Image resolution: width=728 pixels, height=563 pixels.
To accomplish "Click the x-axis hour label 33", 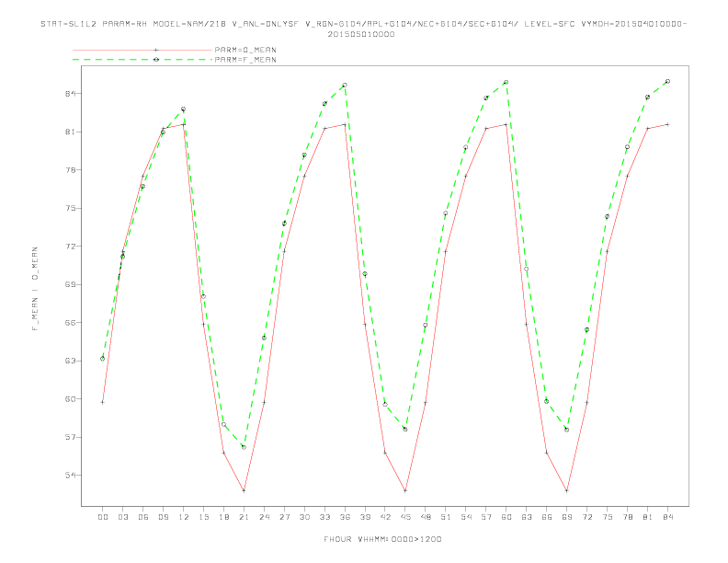I will (x=325, y=517).
